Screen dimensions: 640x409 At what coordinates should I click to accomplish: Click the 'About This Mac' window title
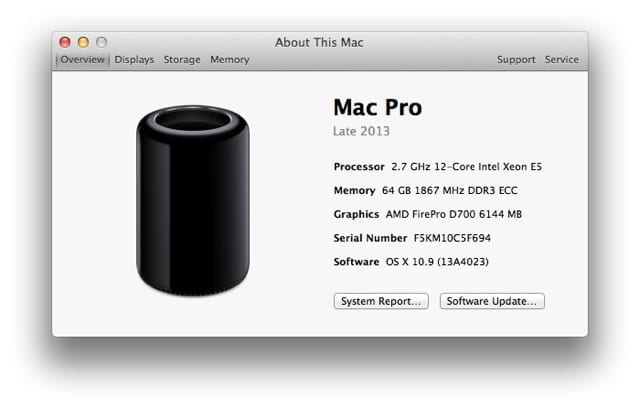pos(319,42)
